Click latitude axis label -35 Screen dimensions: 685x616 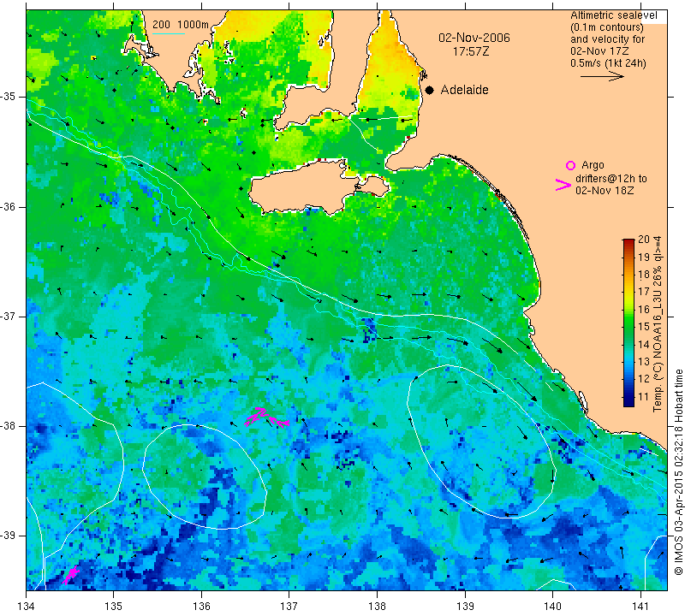(9, 97)
